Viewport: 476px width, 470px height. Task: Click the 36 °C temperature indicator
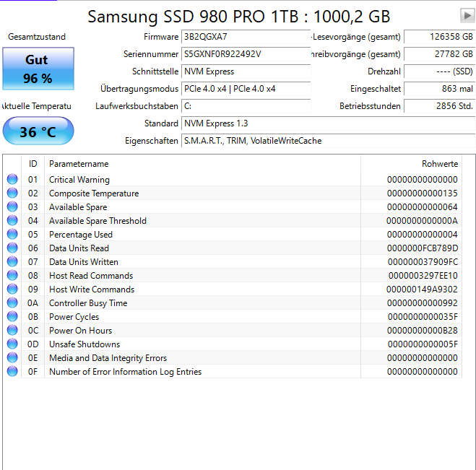click(38, 131)
